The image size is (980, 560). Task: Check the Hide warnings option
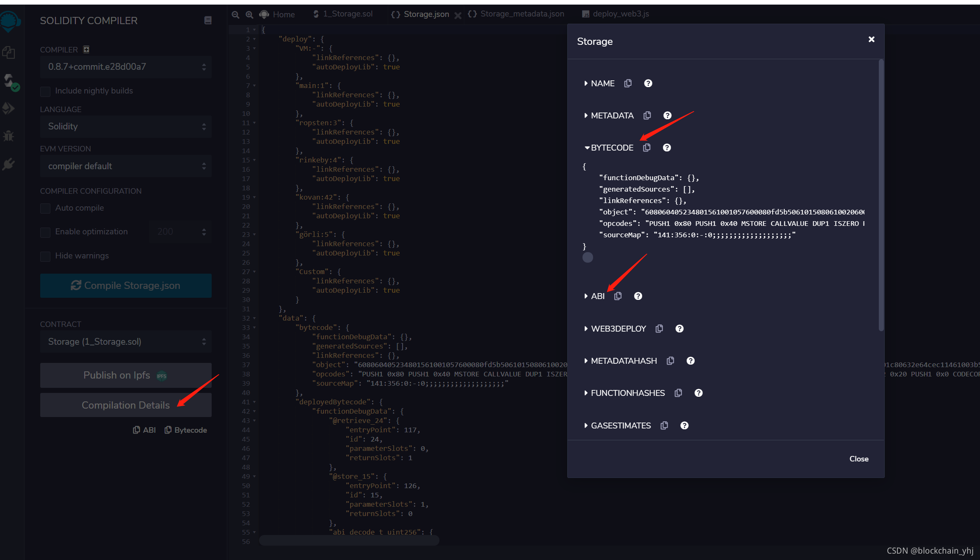tap(45, 256)
